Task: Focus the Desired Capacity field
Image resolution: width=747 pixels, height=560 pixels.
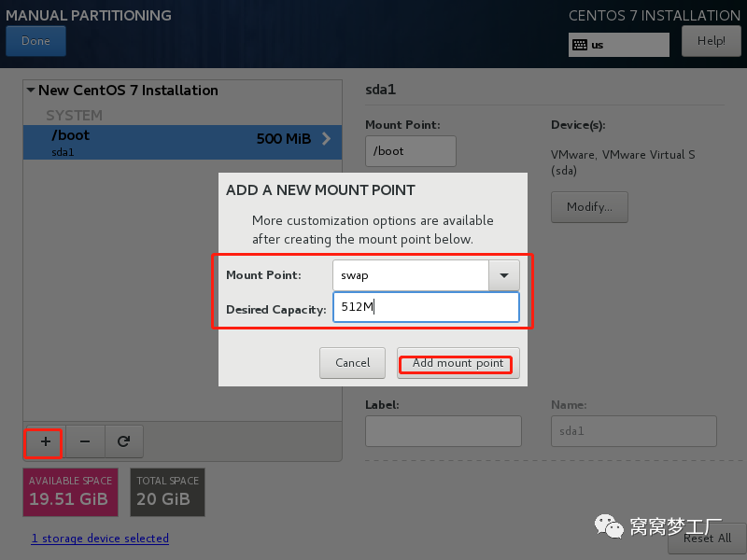Action: 425,307
